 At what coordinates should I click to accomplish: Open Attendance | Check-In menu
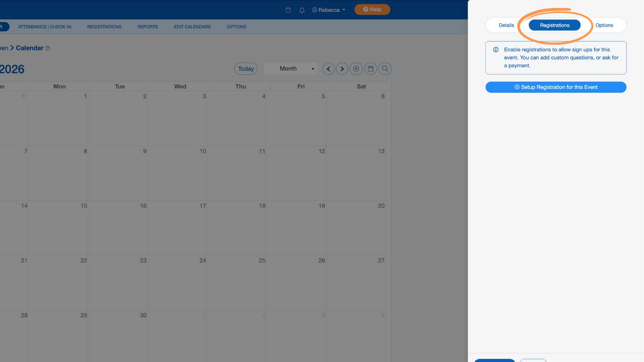coord(45,27)
